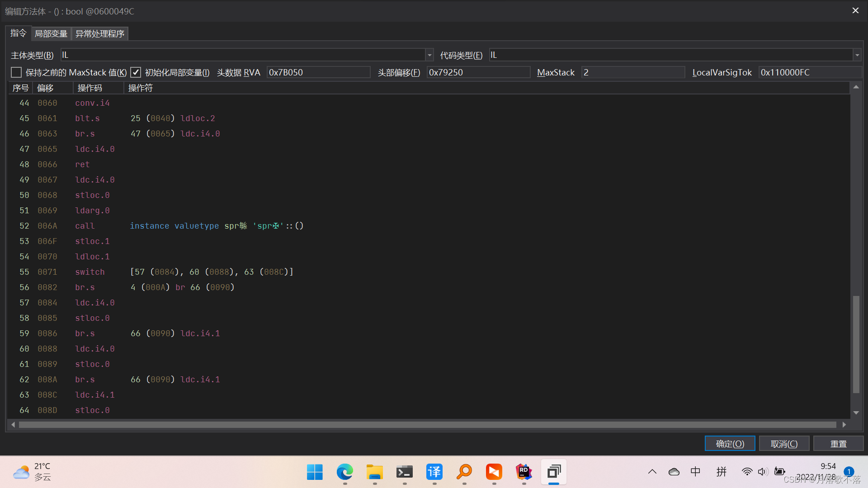The width and height of the screenshot is (868, 488).
Task: Click the horizontal scrollbar thumb
Action: coord(427,425)
